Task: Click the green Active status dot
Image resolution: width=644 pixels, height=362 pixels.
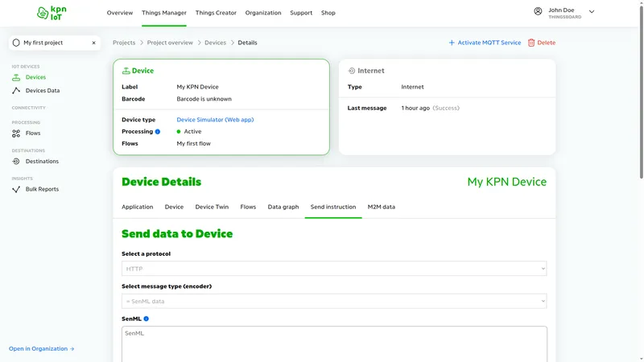Action: (x=179, y=132)
